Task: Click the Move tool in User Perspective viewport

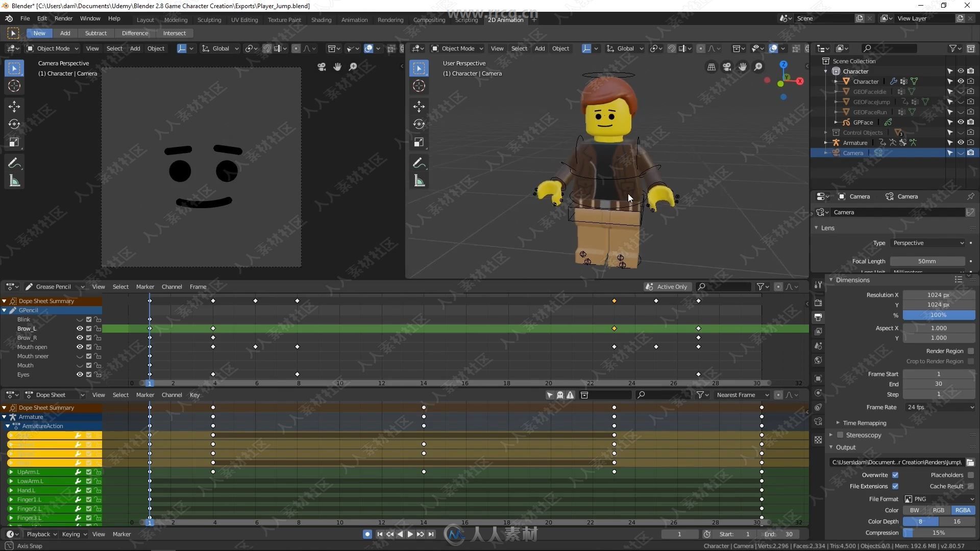Action: tap(419, 106)
